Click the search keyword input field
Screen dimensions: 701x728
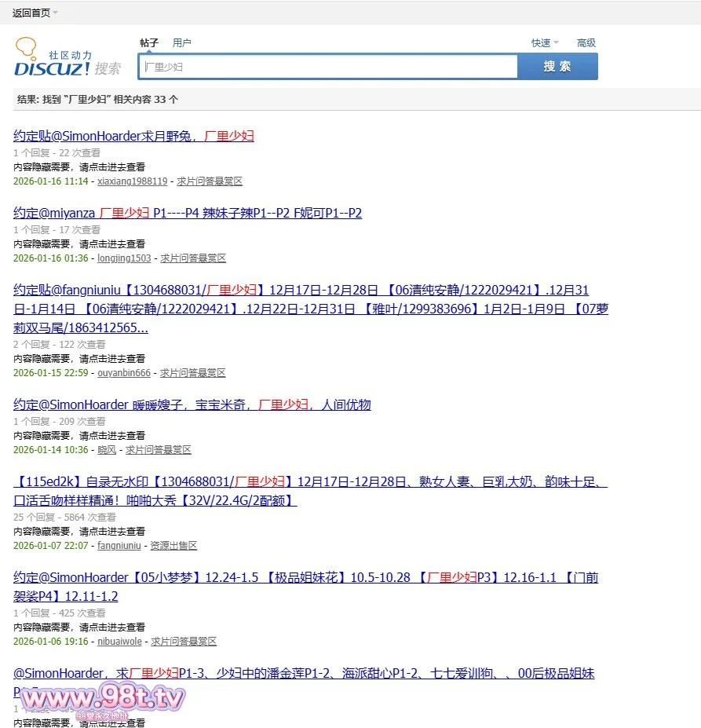pyautogui.click(x=328, y=67)
